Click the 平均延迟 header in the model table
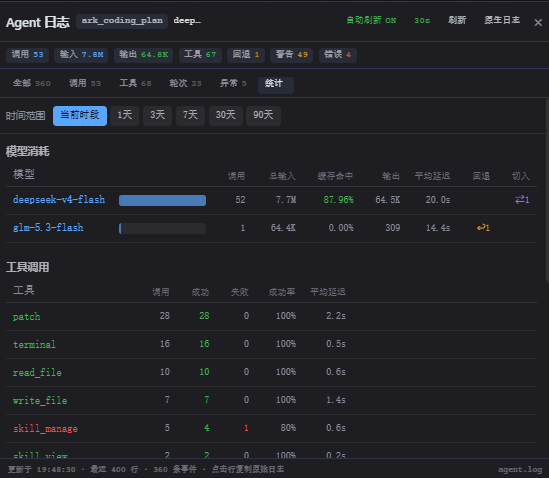 pyautogui.click(x=432, y=176)
